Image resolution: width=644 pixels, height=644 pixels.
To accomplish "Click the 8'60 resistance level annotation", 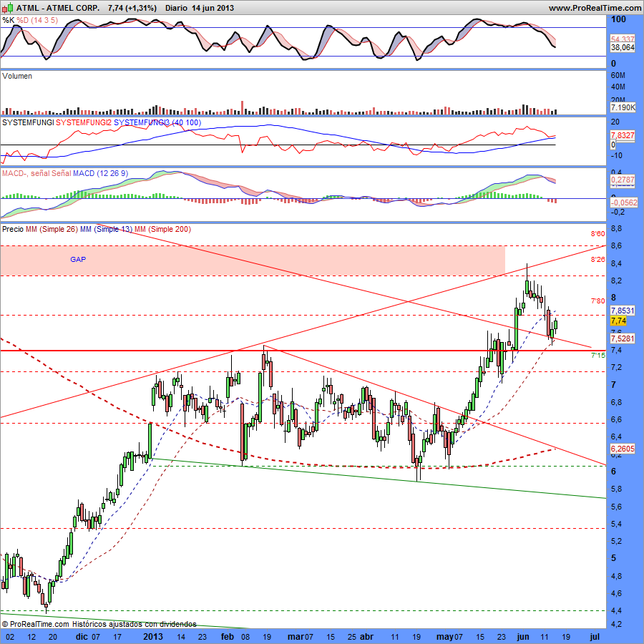I will (597, 234).
